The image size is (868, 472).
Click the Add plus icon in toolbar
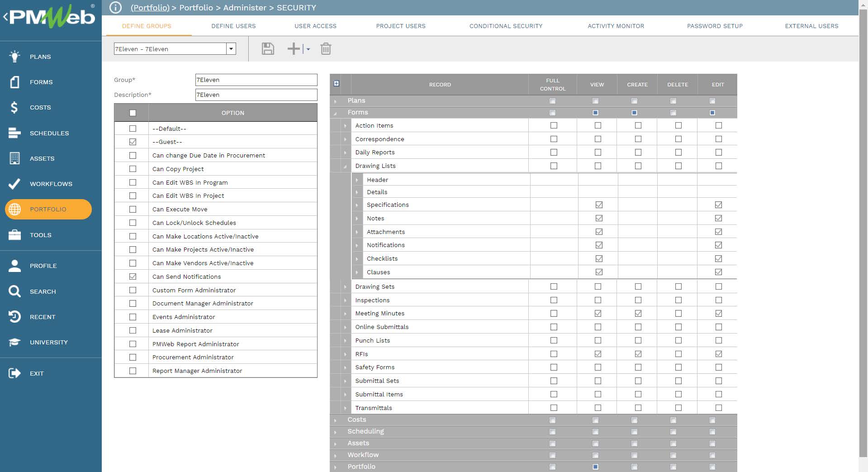(x=294, y=49)
